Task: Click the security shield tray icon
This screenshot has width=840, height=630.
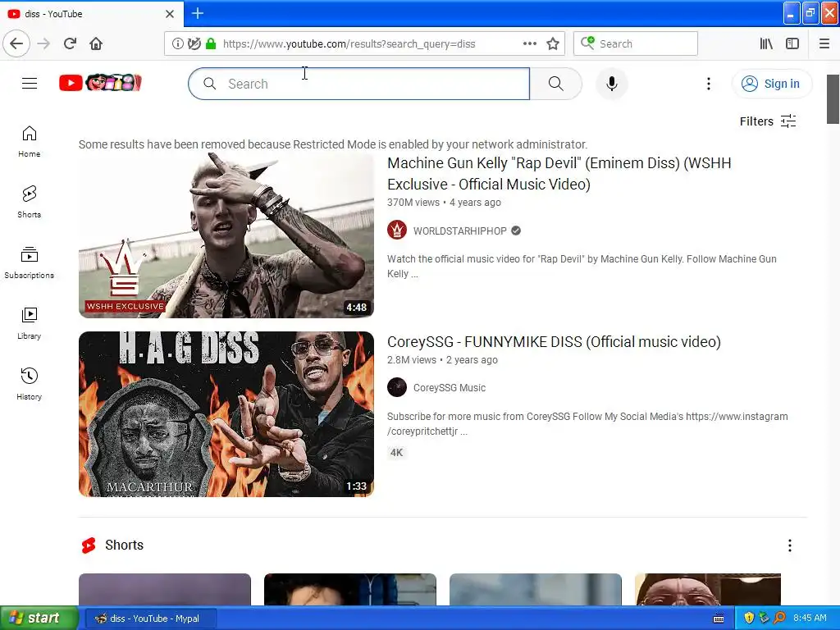Action: [x=749, y=618]
